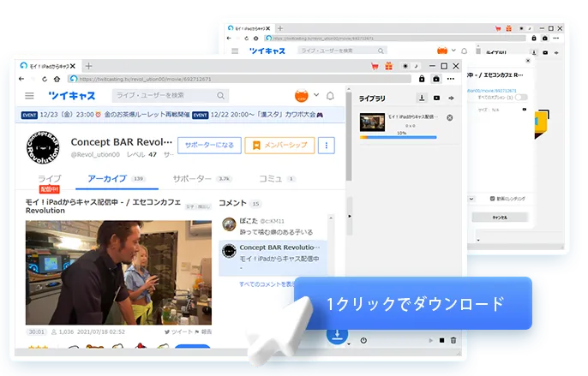Delete with the trash icon in bottom bar

(x=453, y=340)
